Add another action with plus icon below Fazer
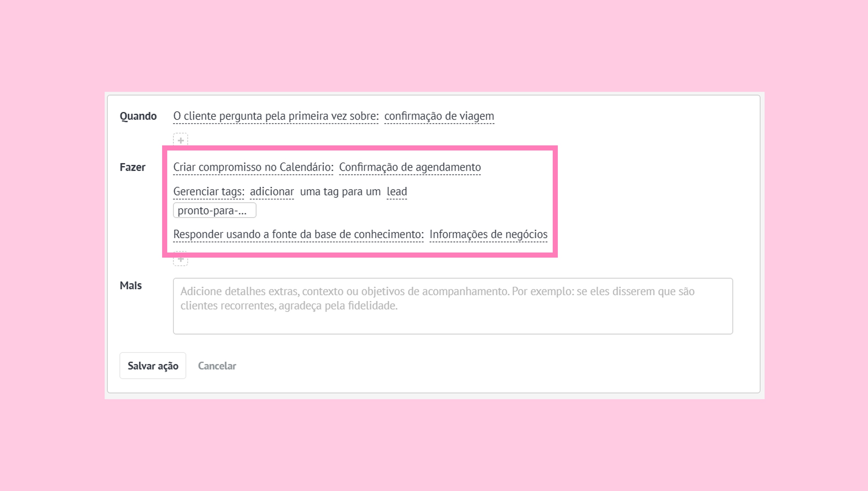 click(181, 259)
